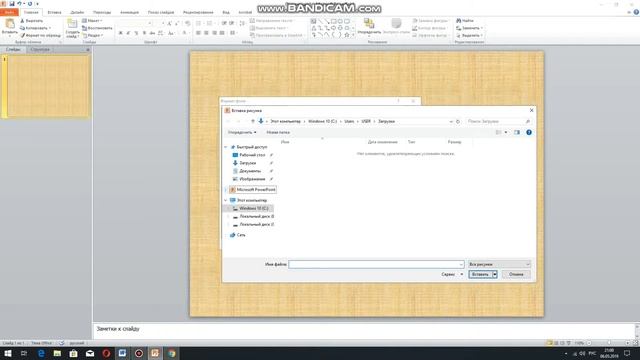The width and height of the screenshot is (640, 360).
Task: Collapse the Быстрый доступ tree node
Action: click(226, 147)
